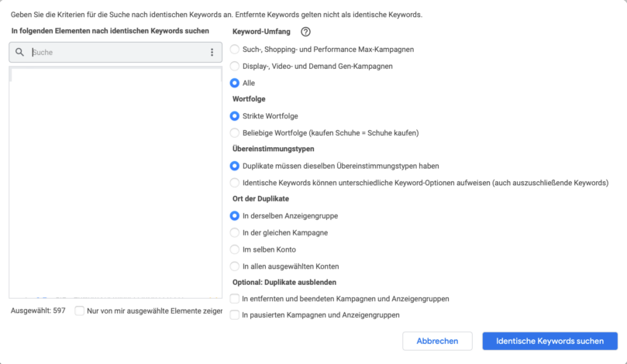Select Such-, Shopping- und Performance Max-Kampagnen
This screenshot has height=364, width=627.
point(235,49)
